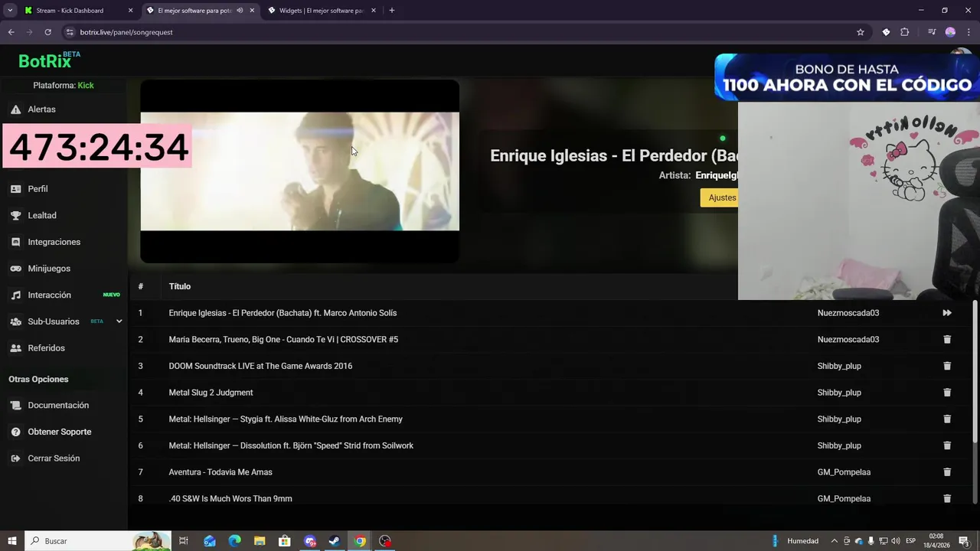Click requester Shibby_plup on the DOOM row
This screenshot has width=980, height=551.
tap(839, 366)
